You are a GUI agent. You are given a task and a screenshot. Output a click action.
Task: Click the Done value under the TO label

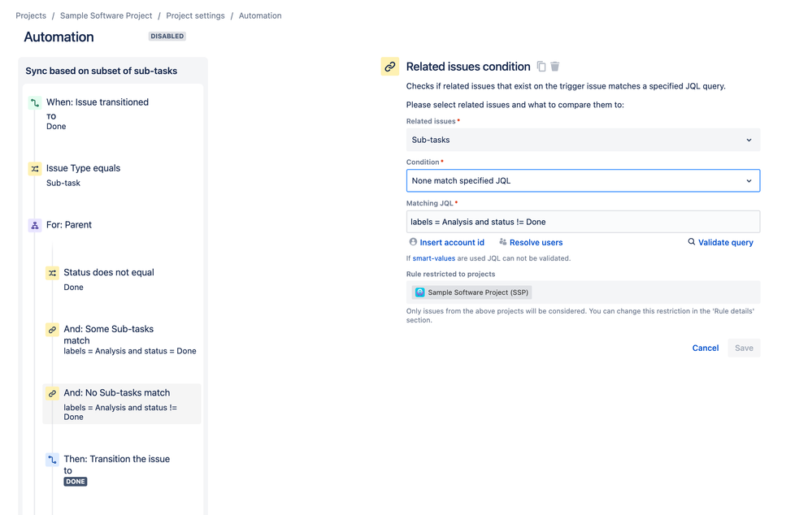(56, 126)
